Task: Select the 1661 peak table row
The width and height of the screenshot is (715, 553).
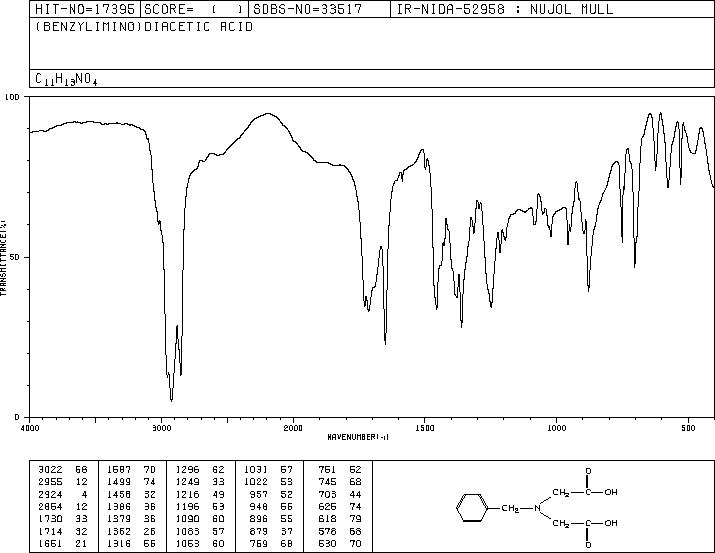Action: pyautogui.click(x=62, y=543)
